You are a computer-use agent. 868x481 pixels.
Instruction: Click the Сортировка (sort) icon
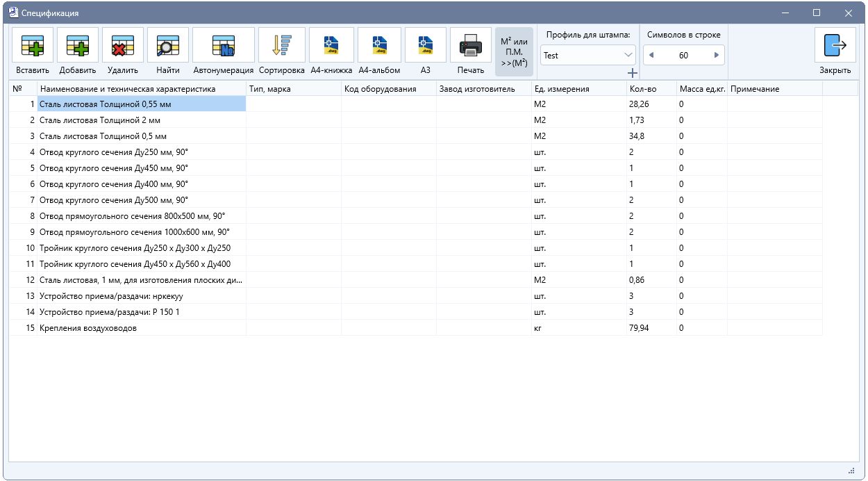click(x=282, y=45)
